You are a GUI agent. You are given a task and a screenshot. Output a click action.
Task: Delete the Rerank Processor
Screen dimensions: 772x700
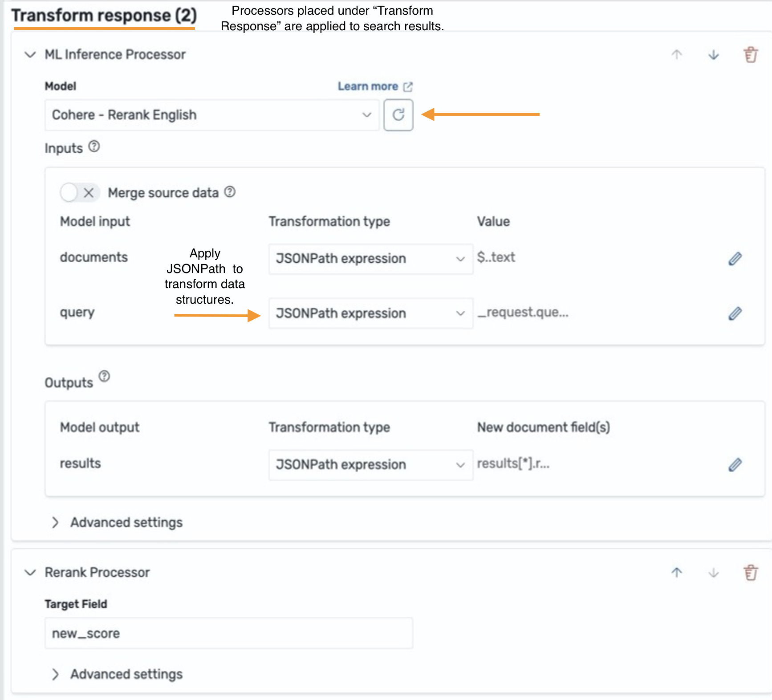coord(750,572)
